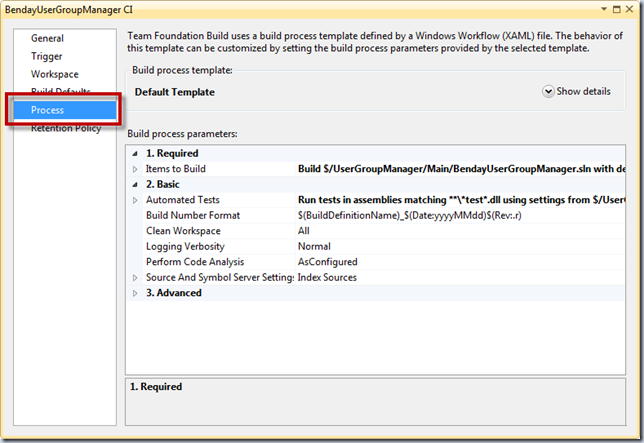Open the window position dropdown arrow

coord(604,9)
